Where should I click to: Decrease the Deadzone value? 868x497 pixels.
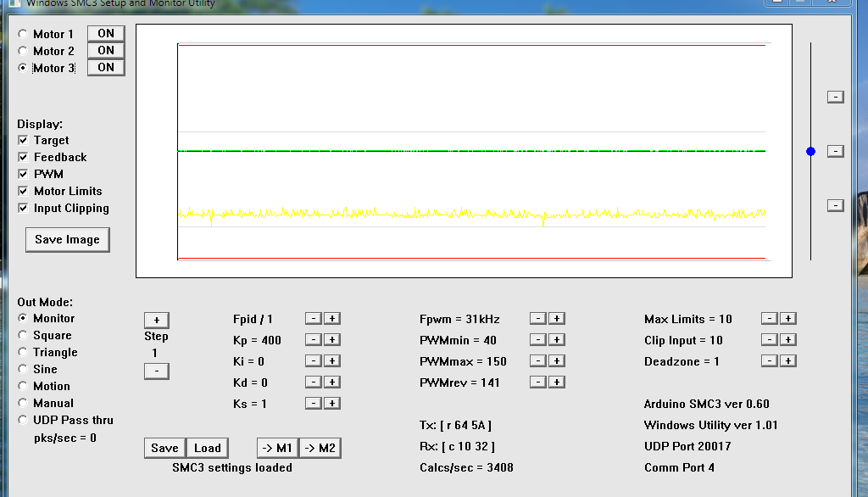tap(769, 361)
